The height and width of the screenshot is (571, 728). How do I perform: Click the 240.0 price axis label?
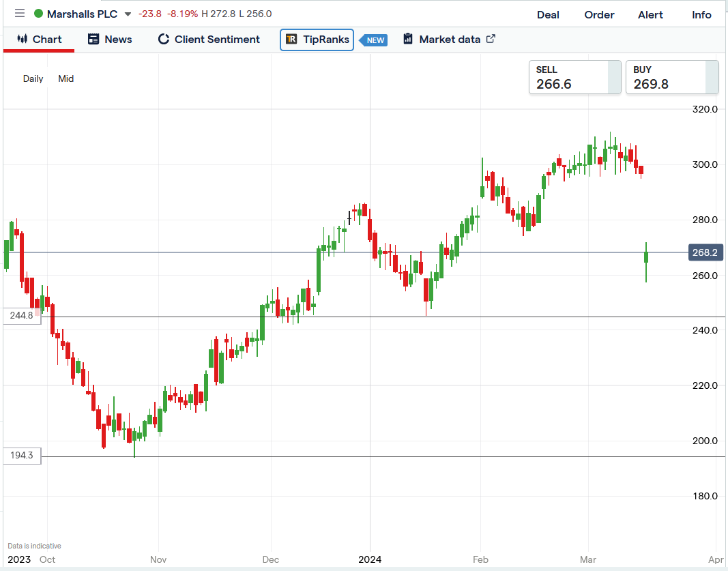pyautogui.click(x=705, y=331)
